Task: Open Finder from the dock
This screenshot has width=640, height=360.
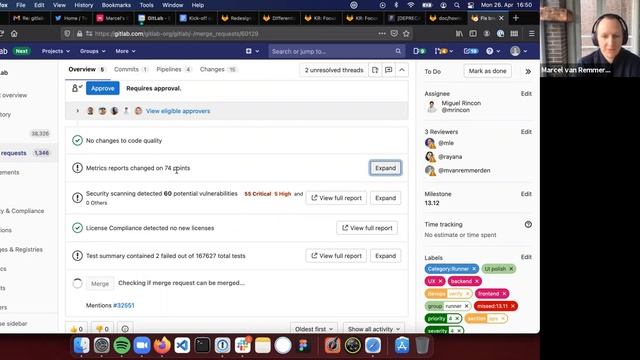Action: [81, 345]
